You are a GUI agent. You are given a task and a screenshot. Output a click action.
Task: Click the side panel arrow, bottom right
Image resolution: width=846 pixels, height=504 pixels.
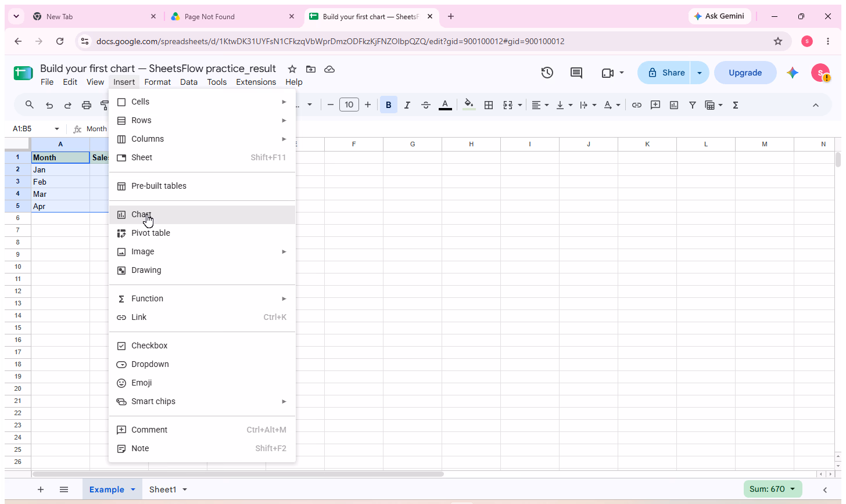coord(825,489)
